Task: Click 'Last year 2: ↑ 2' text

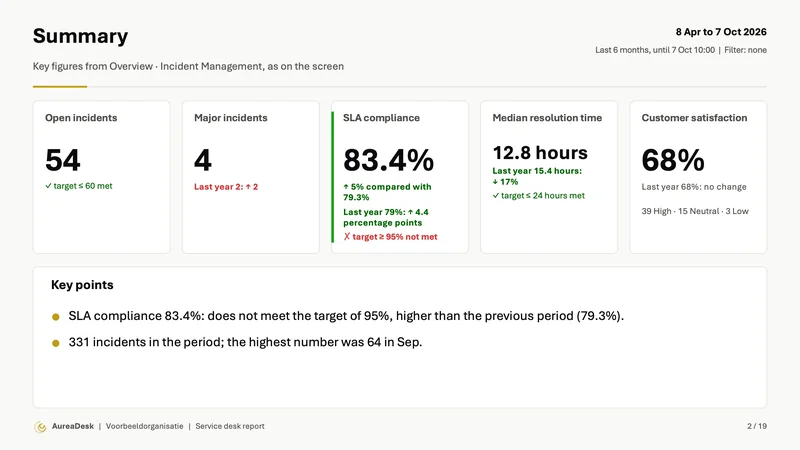Action: click(226, 187)
